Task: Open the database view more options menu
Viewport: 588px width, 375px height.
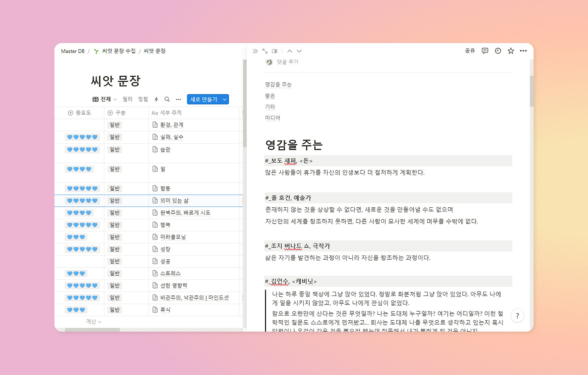Action: [178, 99]
